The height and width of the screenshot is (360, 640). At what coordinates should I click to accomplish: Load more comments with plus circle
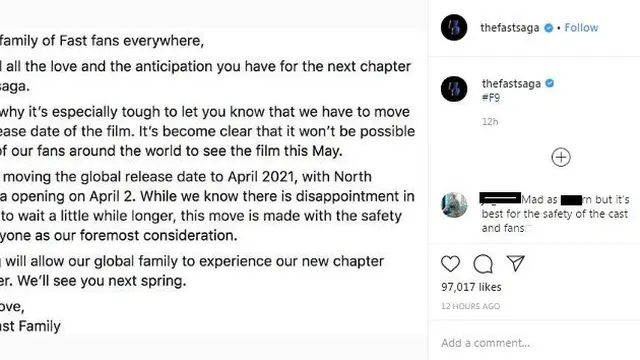(x=561, y=157)
